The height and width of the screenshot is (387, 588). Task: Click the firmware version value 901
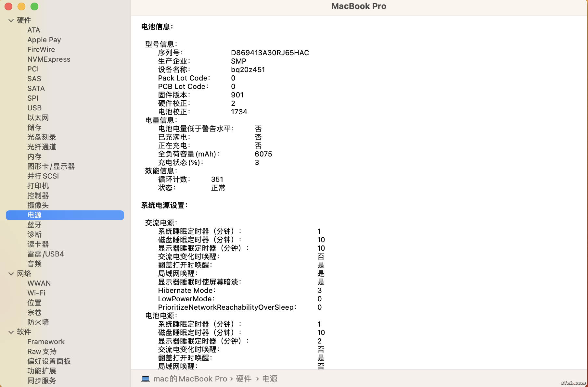[237, 95]
